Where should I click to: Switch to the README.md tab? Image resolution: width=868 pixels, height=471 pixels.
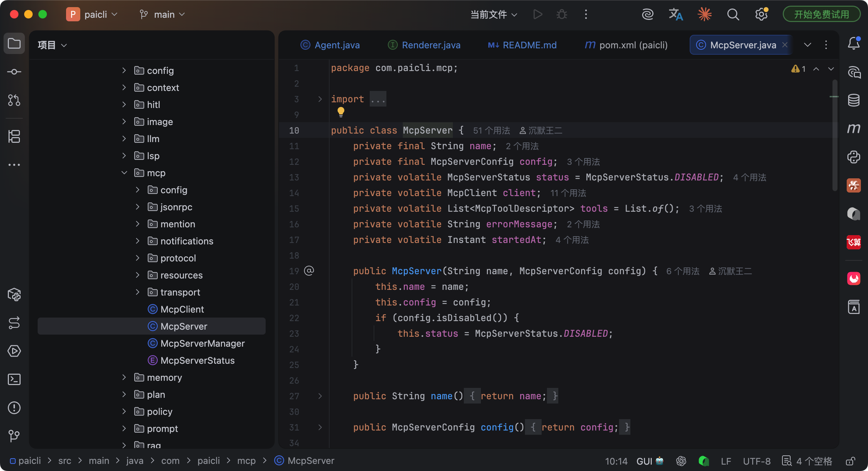pos(522,45)
